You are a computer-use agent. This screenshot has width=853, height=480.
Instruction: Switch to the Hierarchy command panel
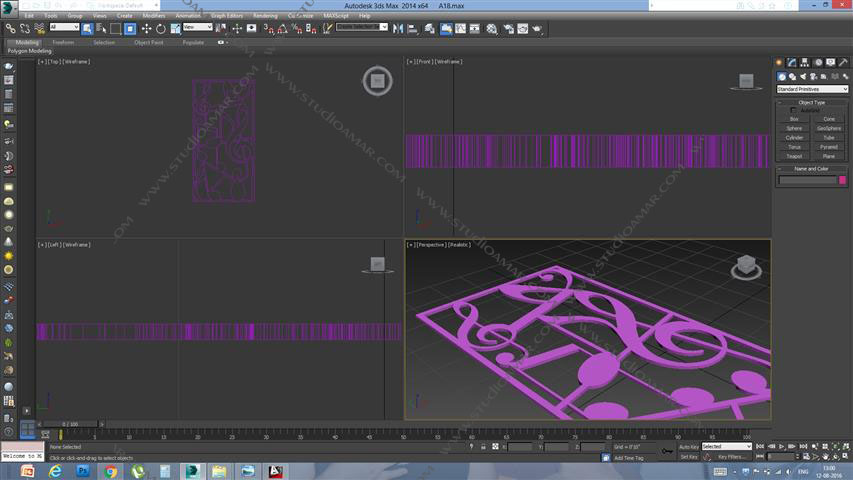(804, 63)
